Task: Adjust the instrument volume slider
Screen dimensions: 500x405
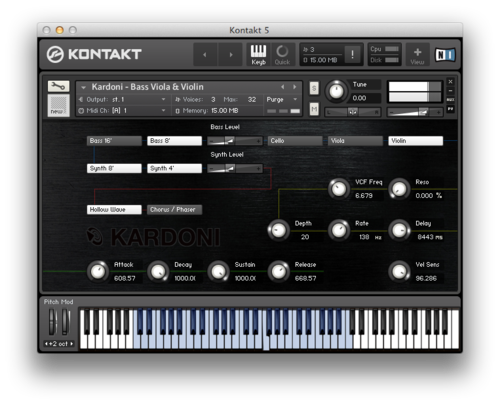Action: click(415, 112)
